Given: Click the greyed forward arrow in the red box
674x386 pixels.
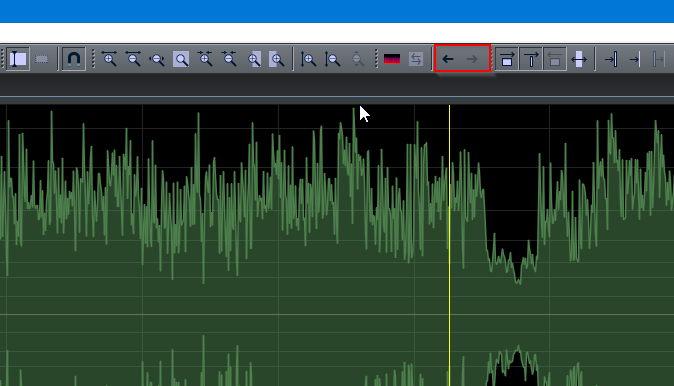Looking at the screenshot, I should [472, 59].
